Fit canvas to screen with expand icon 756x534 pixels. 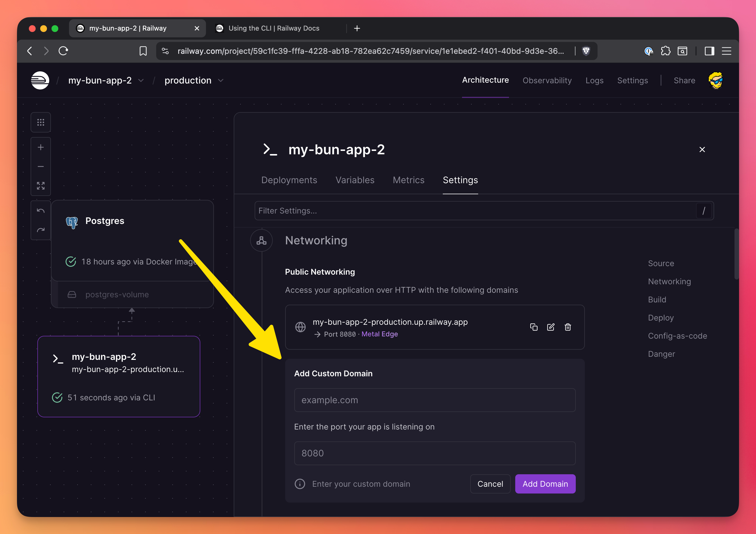(40, 186)
